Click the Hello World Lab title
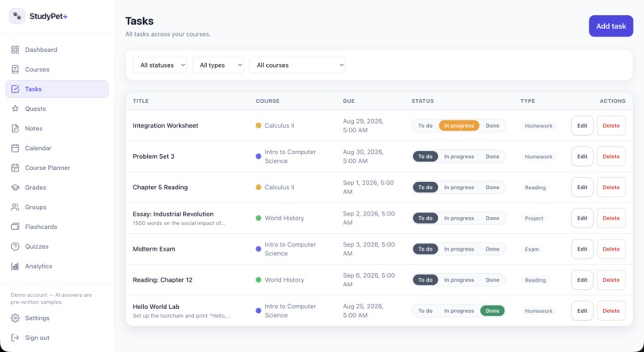The image size is (644, 352). [156, 307]
